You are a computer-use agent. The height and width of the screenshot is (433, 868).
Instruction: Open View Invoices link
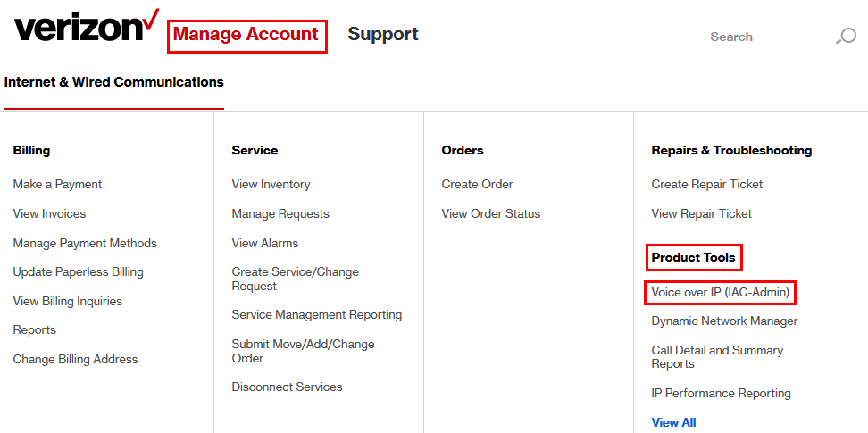coord(49,213)
